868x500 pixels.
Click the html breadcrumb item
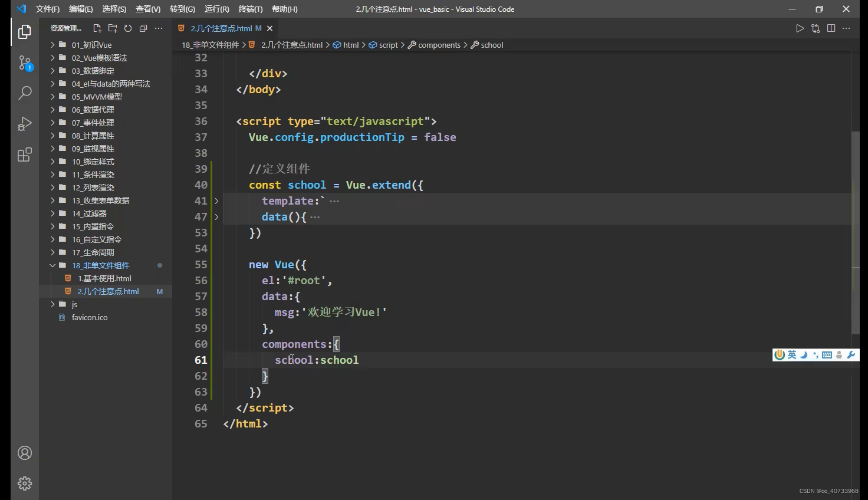tap(346, 45)
